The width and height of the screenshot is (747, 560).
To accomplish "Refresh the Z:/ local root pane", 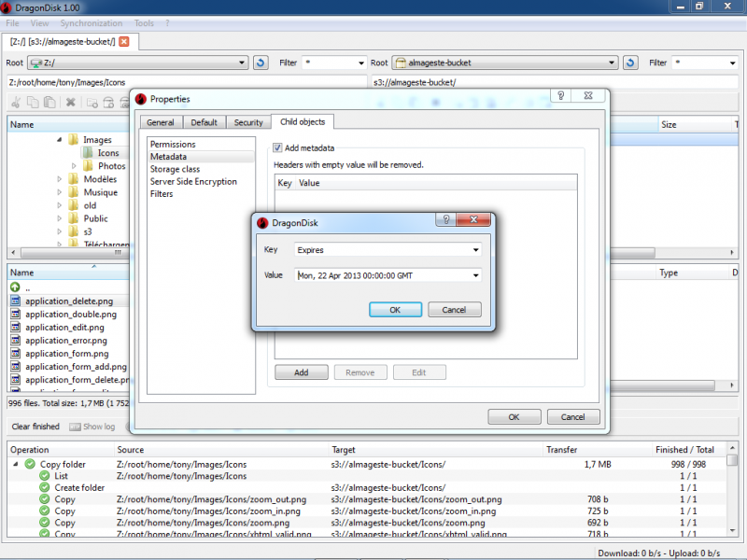I will pyautogui.click(x=261, y=63).
